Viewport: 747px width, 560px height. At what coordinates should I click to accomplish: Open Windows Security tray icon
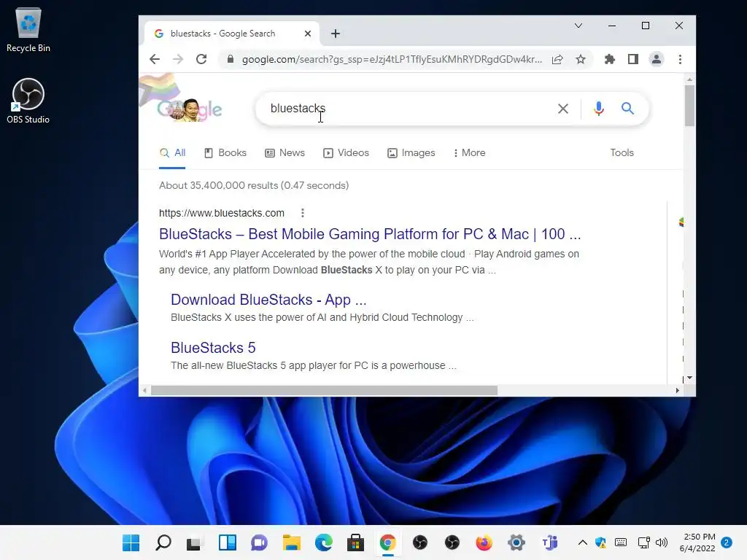click(x=601, y=542)
